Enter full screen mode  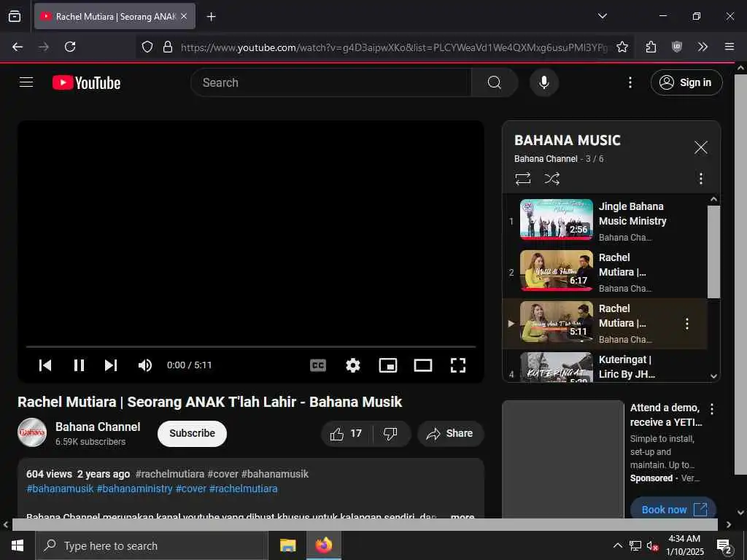coord(458,365)
